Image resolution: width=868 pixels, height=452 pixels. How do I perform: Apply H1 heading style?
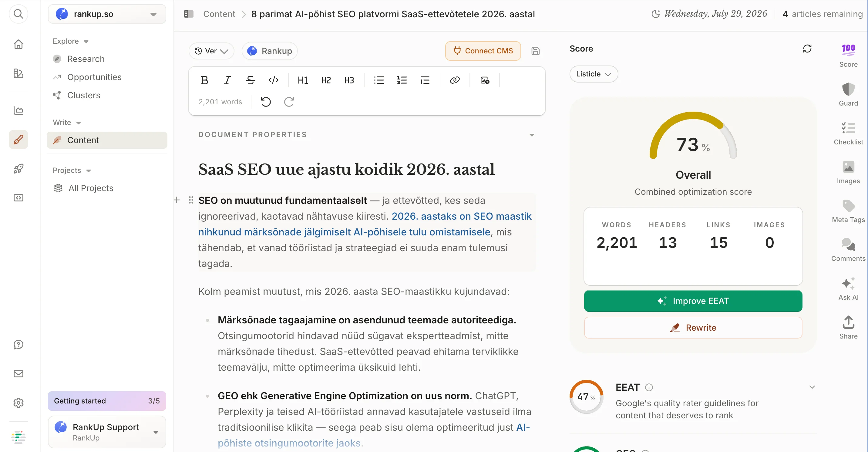click(x=303, y=80)
